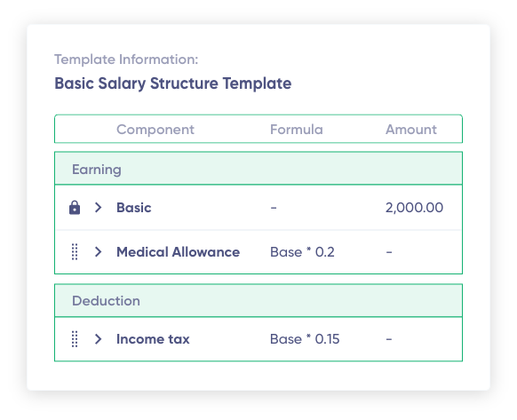Screen dimensions: 517x420
Task: Click the Earning section header
Action: (258, 169)
